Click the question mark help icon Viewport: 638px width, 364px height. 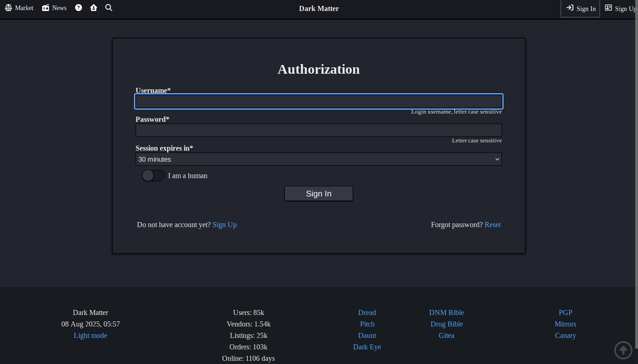[x=78, y=8]
